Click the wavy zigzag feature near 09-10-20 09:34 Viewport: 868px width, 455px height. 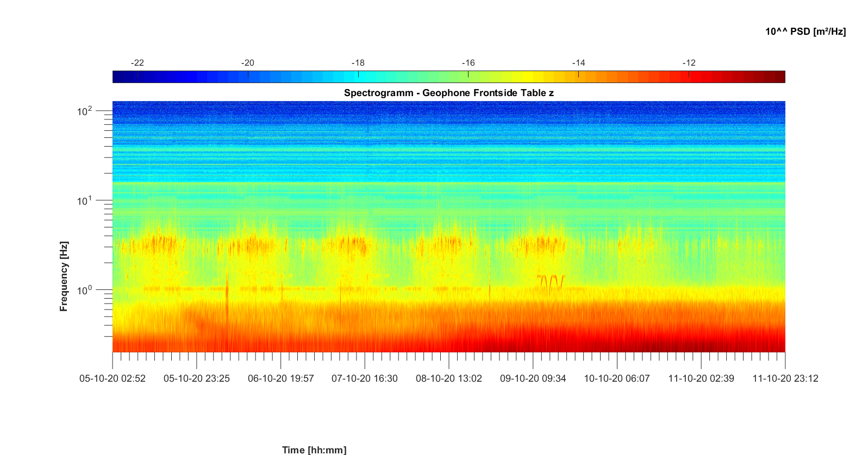(x=551, y=282)
